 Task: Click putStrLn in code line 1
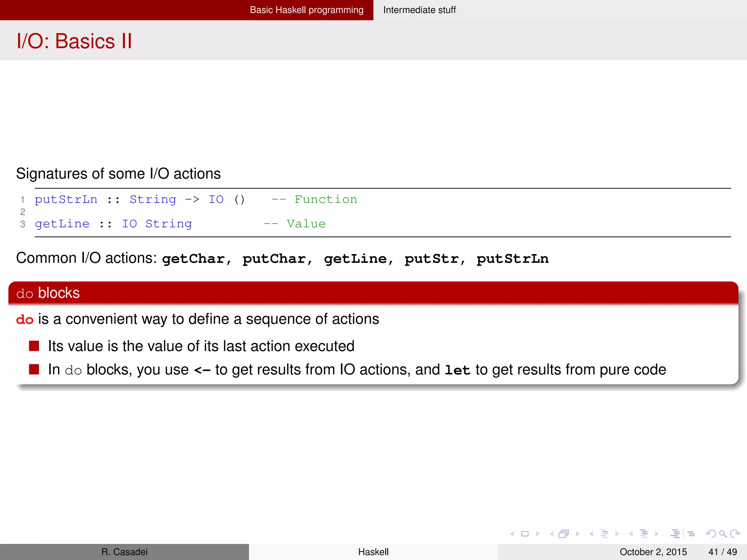coord(66,199)
